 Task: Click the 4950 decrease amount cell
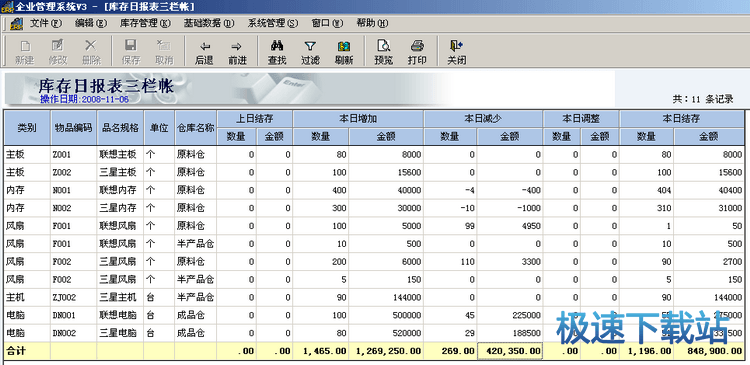(510, 226)
